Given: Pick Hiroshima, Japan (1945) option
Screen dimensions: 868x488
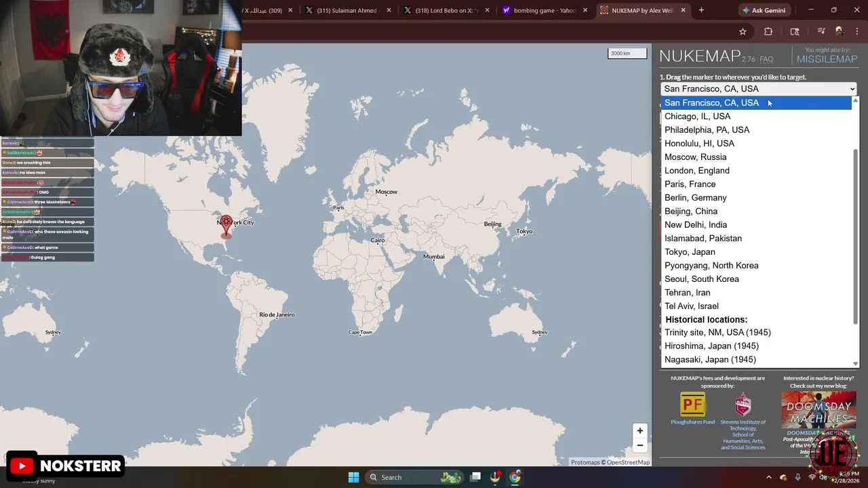Looking at the screenshot, I should [x=756, y=346].
